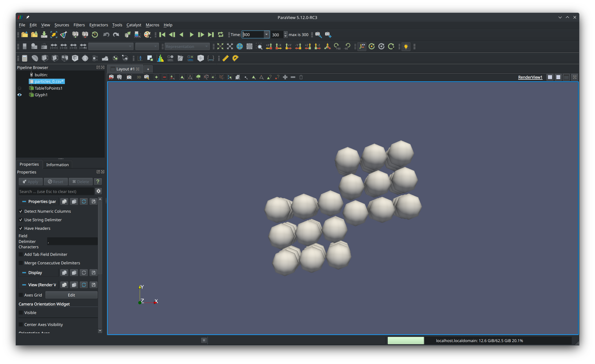
Task: Play the animation
Action: click(x=191, y=35)
